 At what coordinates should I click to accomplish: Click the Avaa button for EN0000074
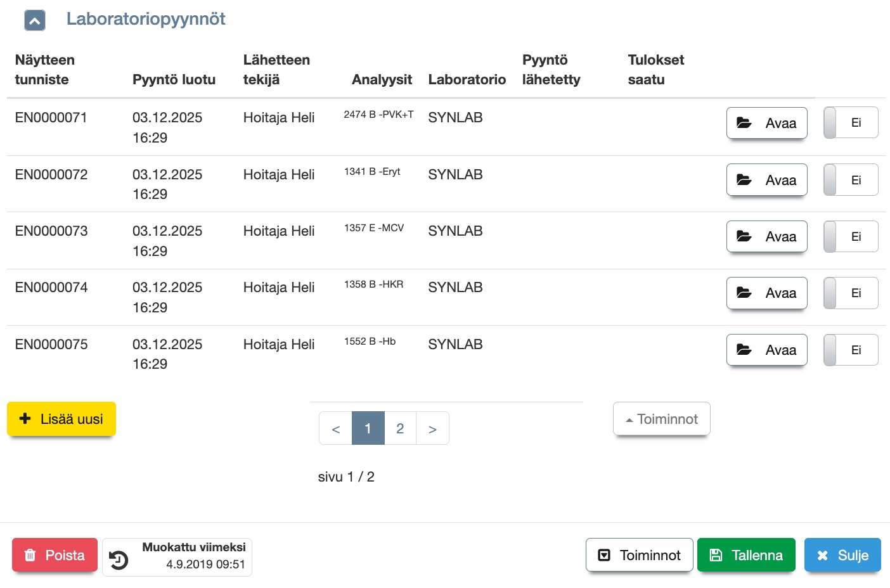pos(766,293)
